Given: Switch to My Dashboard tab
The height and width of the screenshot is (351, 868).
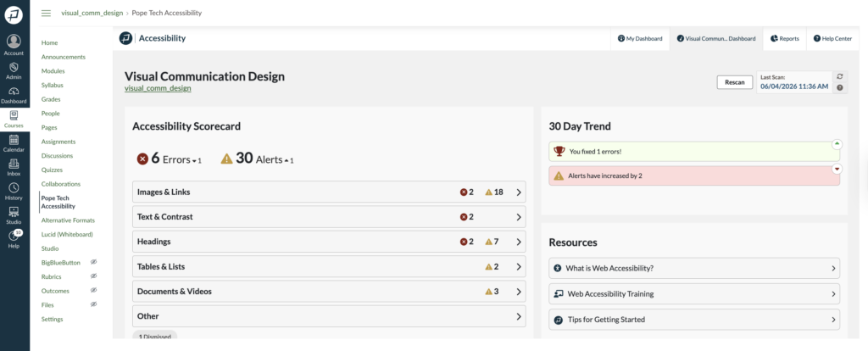Looking at the screenshot, I should (640, 39).
